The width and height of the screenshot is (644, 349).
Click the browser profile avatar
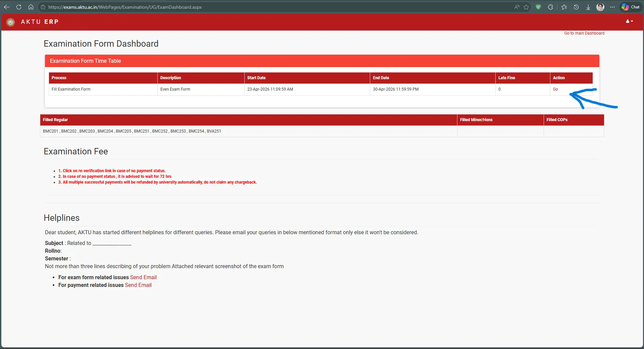(x=600, y=7)
